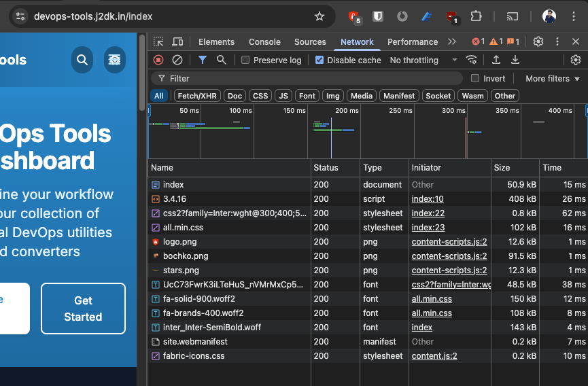This screenshot has height=386, width=588.
Task: Expand the More filters dropdown
Action: pos(551,78)
